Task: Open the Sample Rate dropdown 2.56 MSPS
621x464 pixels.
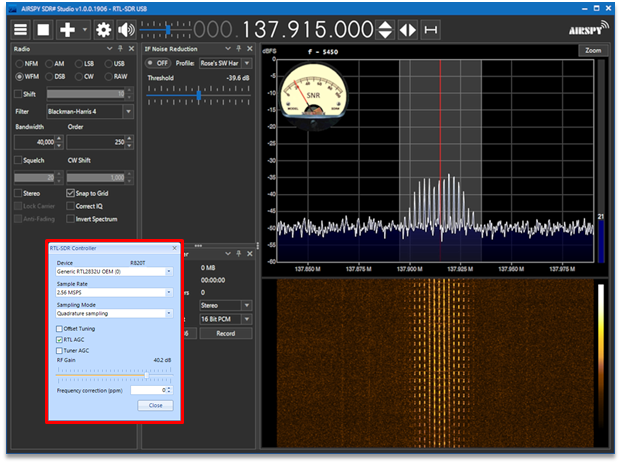Action: click(114, 293)
